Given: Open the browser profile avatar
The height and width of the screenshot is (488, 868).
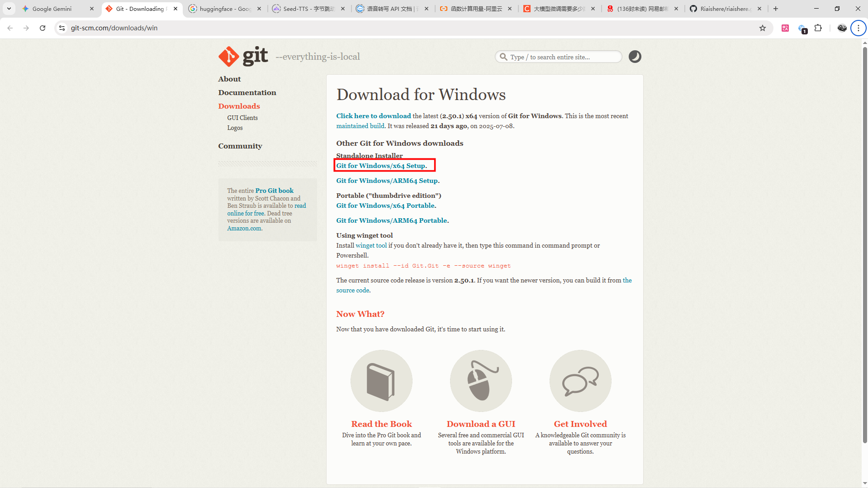Looking at the screenshot, I should click(x=842, y=28).
